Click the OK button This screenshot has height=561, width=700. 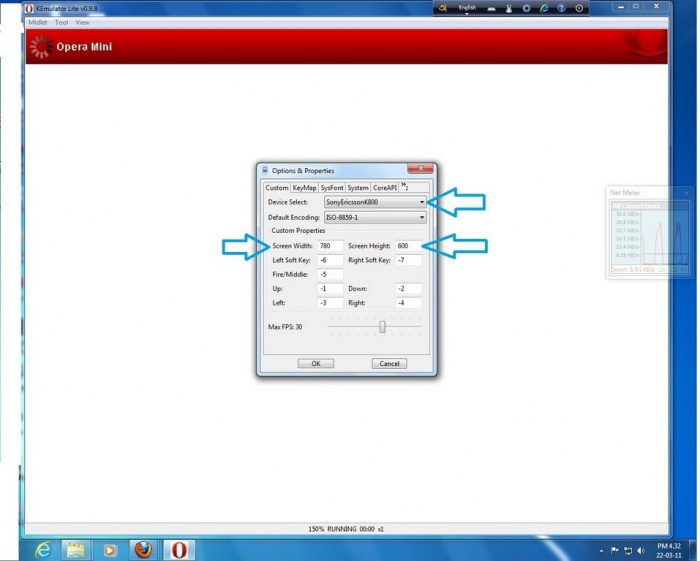pos(316,364)
